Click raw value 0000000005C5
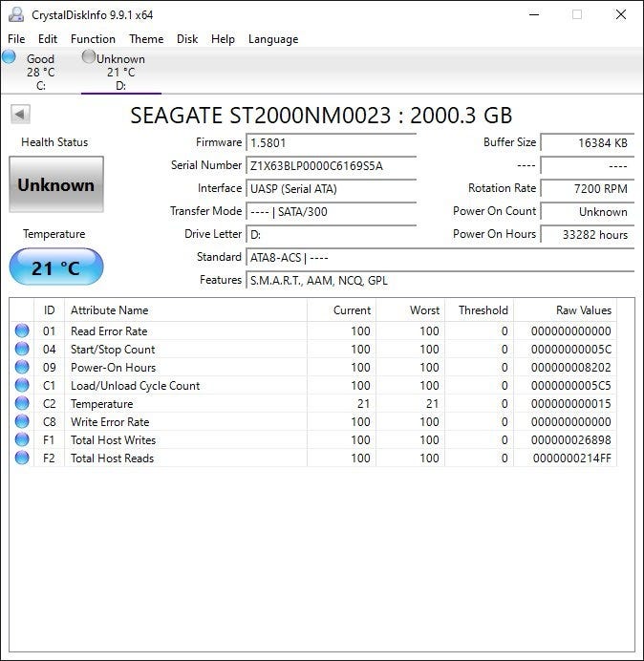Image resolution: width=644 pixels, height=661 pixels. click(571, 386)
